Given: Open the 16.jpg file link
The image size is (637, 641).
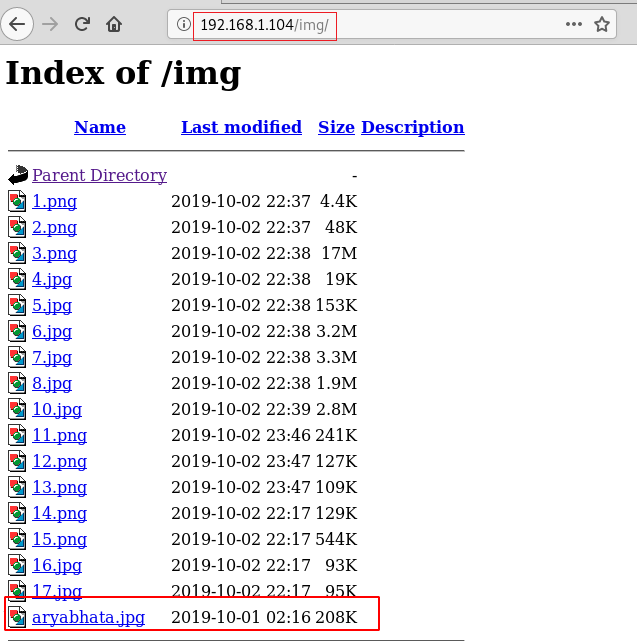Looking at the screenshot, I should 57,565.
